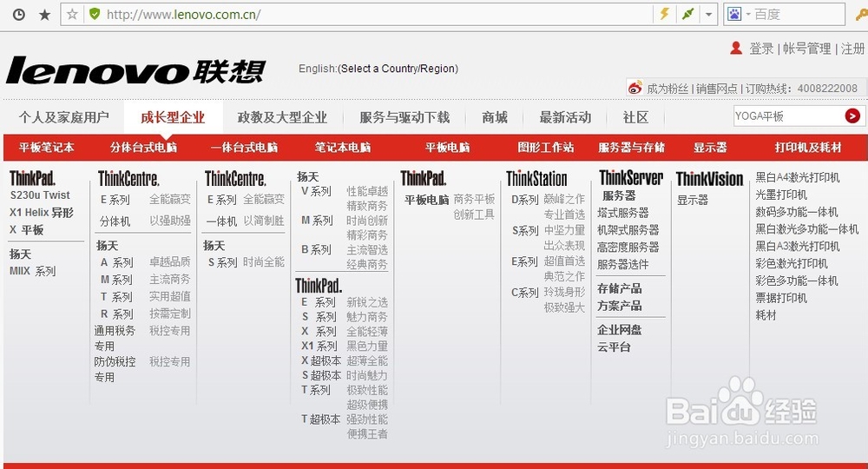This screenshot has height=469, width=868.
Task: Click the ThinkVision logo
Action: (710, 179)
